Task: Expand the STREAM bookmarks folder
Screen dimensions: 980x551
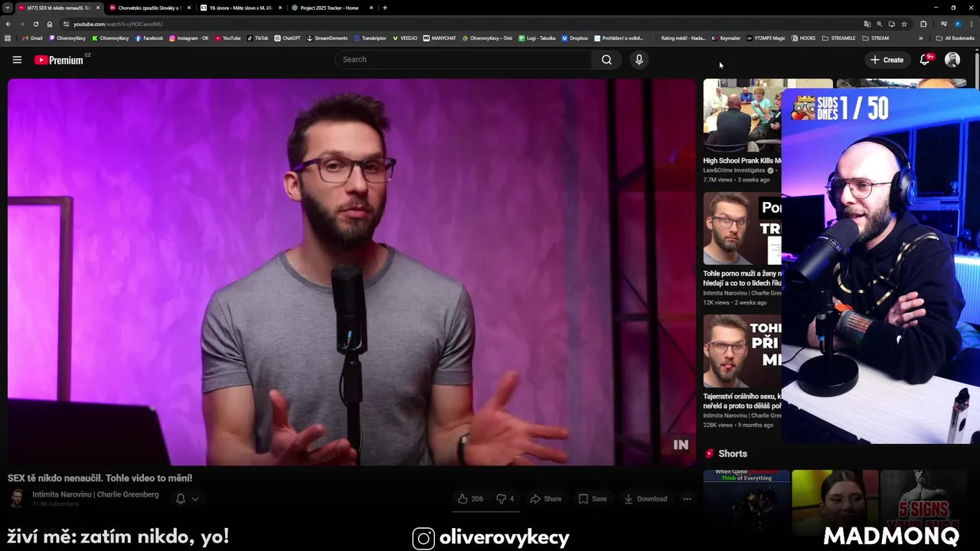Action: pyautogui.click(x=876, y=37)
